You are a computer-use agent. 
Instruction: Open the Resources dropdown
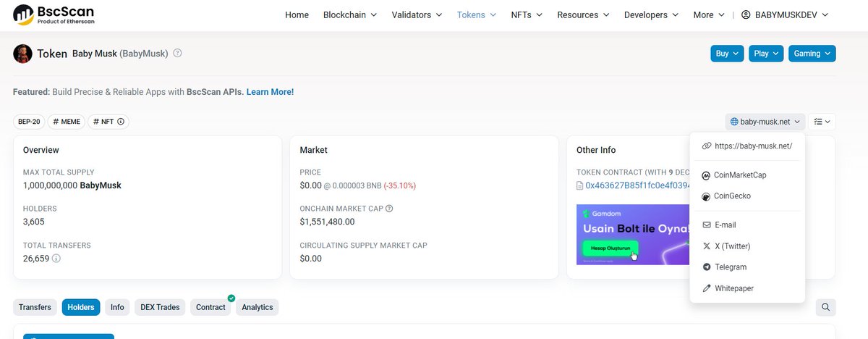coord(583,15)
